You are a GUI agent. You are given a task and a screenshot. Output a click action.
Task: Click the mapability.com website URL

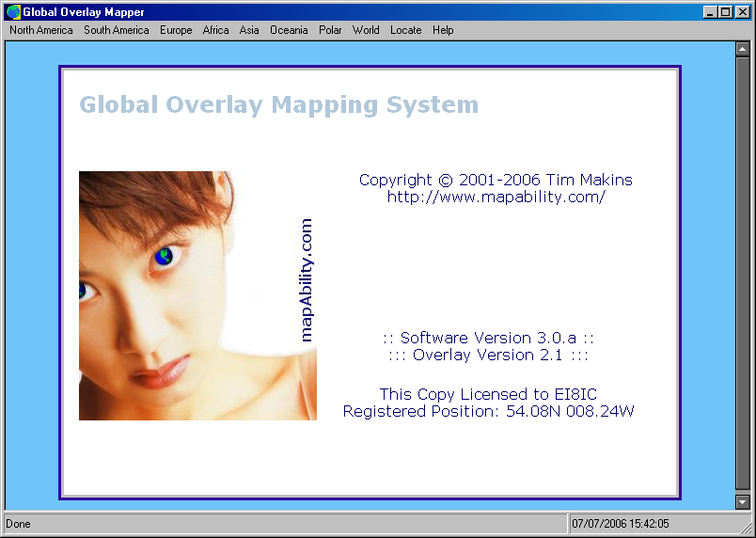[496, 197]
